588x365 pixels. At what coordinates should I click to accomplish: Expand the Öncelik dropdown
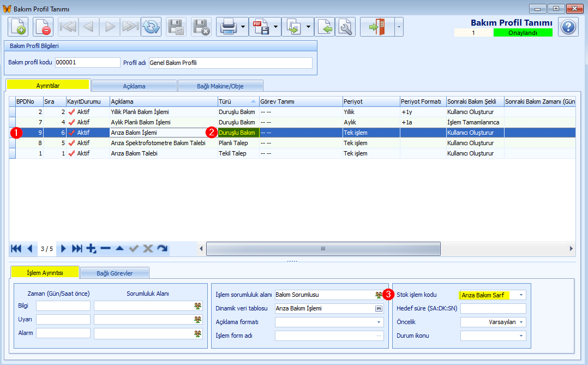tap(521, 322)
